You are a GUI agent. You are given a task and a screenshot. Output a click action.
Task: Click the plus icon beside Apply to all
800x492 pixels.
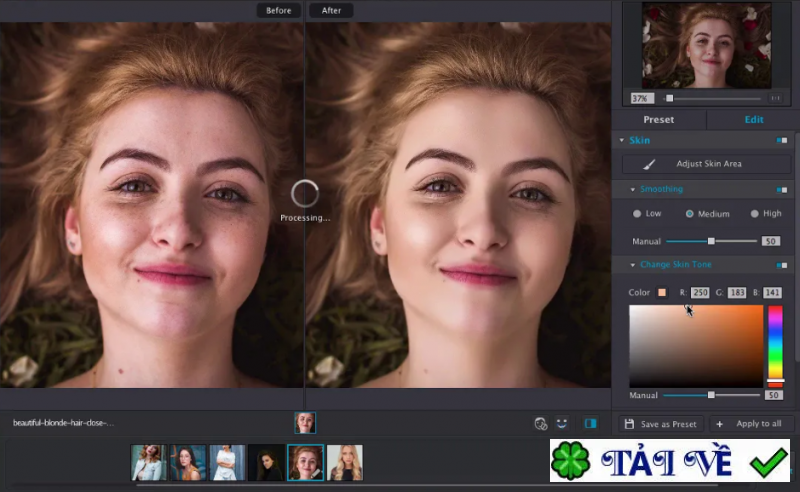pyautogui.click(x=719, y=424)
